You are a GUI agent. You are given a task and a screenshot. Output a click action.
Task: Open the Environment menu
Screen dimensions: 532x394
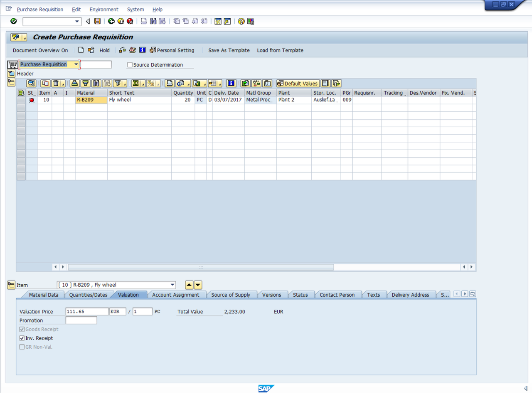pyautogui.click(x=104, y=9)
